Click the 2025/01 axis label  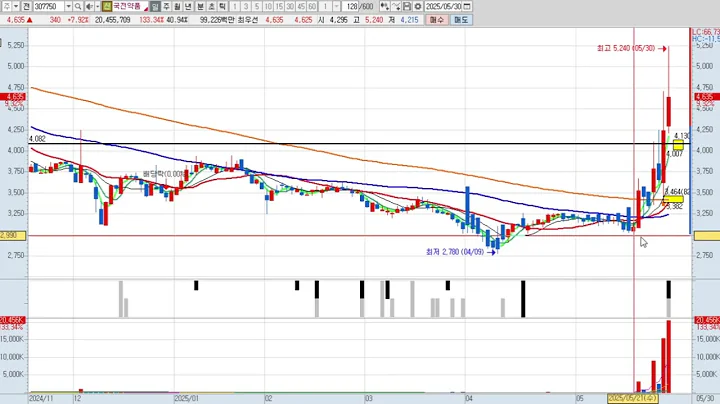[186, 398]
